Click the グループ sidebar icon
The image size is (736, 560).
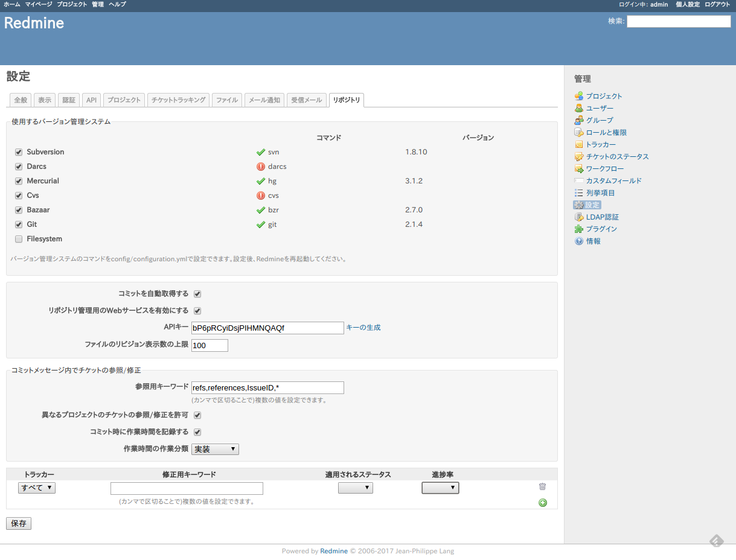[579, 120]
